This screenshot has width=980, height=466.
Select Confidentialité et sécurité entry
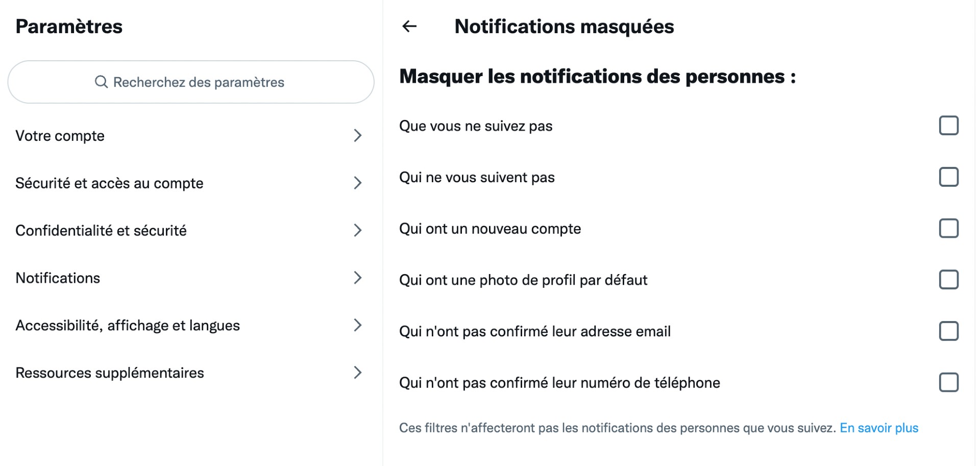(191, 231)
